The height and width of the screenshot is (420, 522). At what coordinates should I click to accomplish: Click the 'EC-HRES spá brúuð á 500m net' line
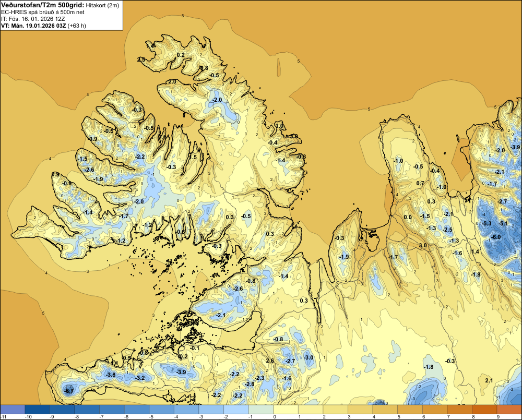click(43, 12)
